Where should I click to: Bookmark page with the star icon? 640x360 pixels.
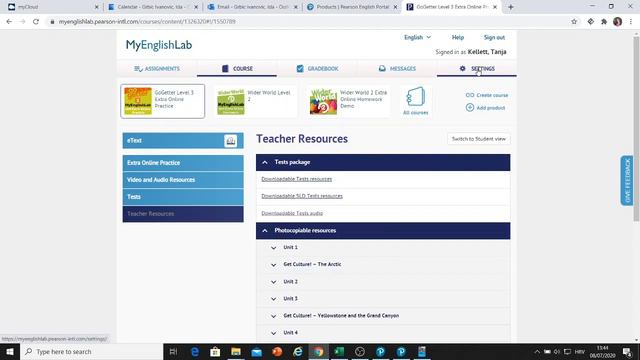coord(574,22)
